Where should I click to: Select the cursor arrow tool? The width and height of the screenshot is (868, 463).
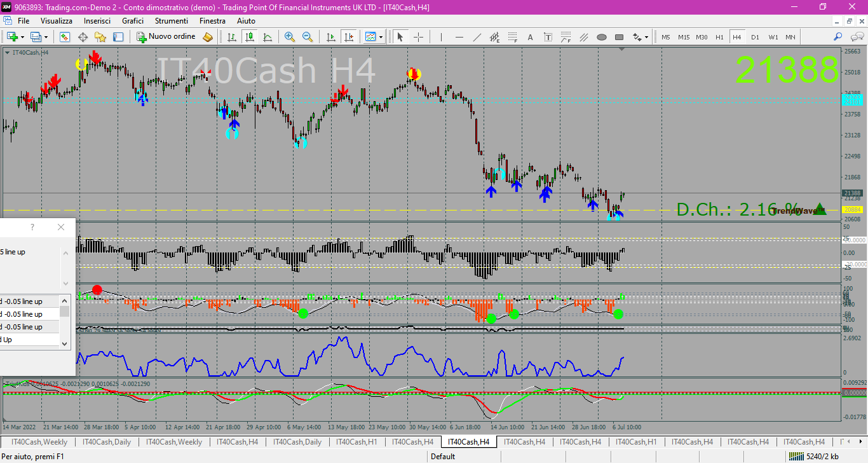pos(400,37)
